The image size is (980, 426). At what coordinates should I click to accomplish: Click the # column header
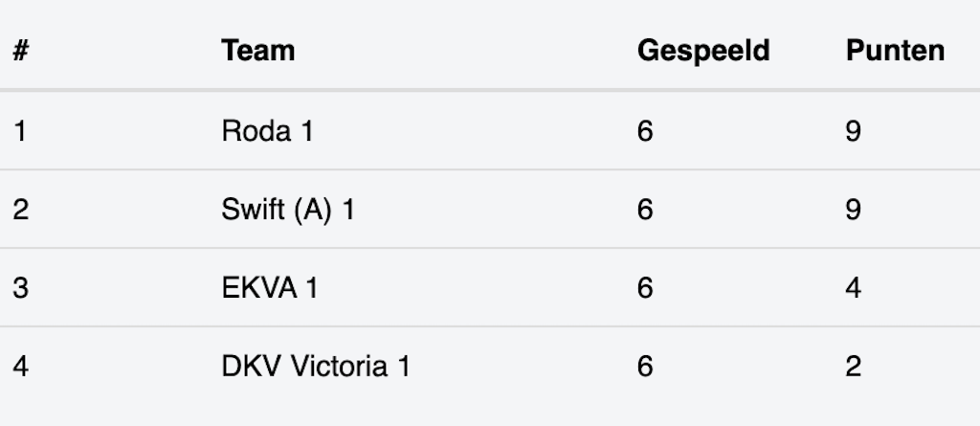pyautogui.click(x=20, y=51)
